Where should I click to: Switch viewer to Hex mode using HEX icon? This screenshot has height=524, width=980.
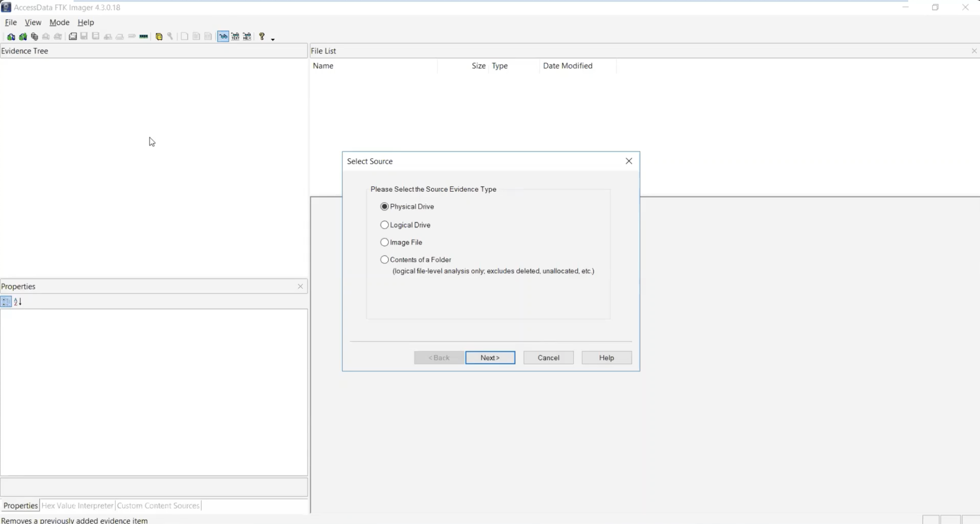247,36
